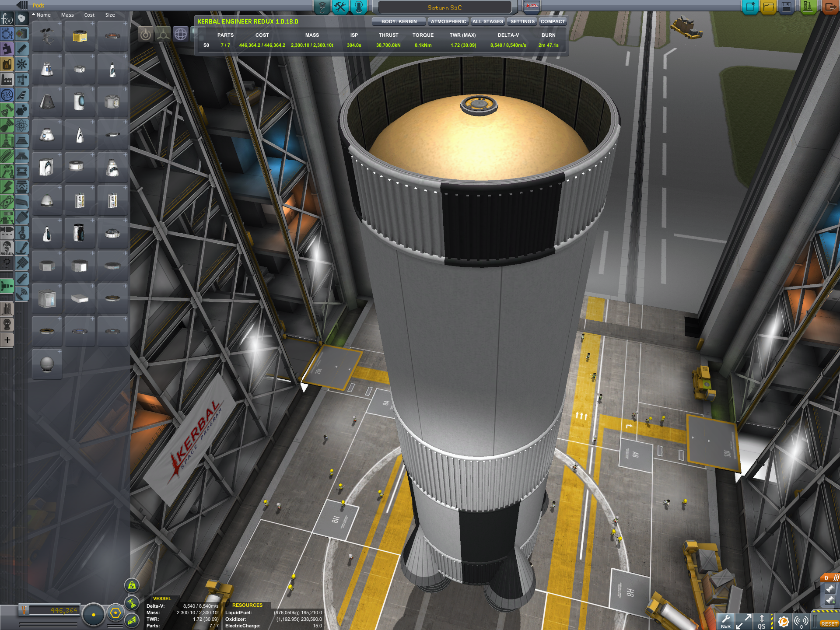This screenshot has width=840, height=630.
Task: Click the antenna signal toolbar icon
Action: pos(801,621)
